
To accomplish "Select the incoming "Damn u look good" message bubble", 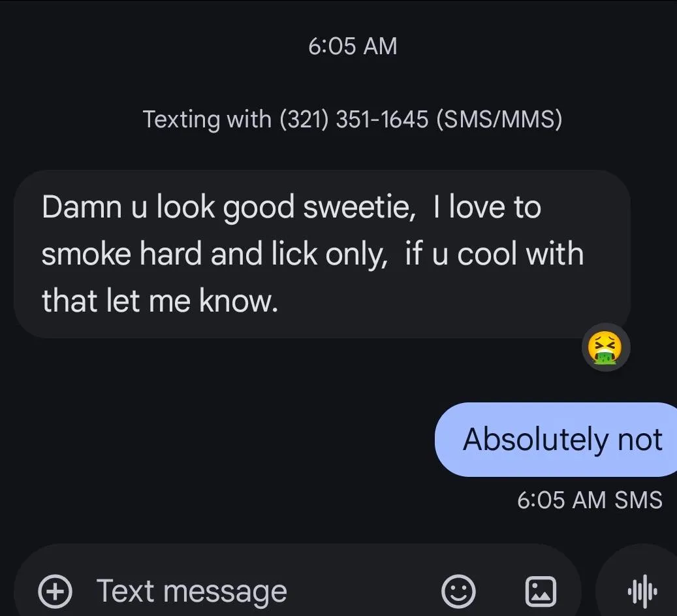I will pyautogui.click(x=321, y=253).
